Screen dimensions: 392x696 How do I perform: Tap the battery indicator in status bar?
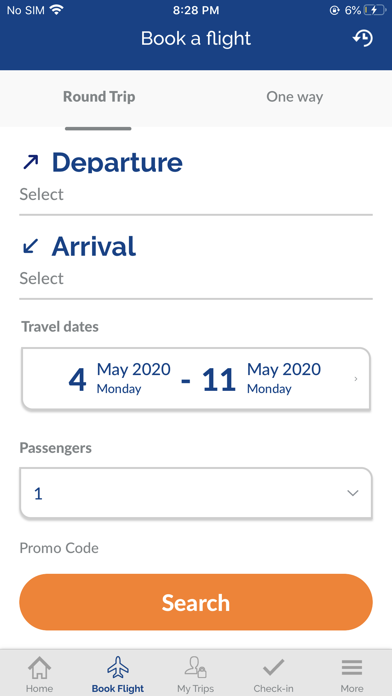[375, 10]
